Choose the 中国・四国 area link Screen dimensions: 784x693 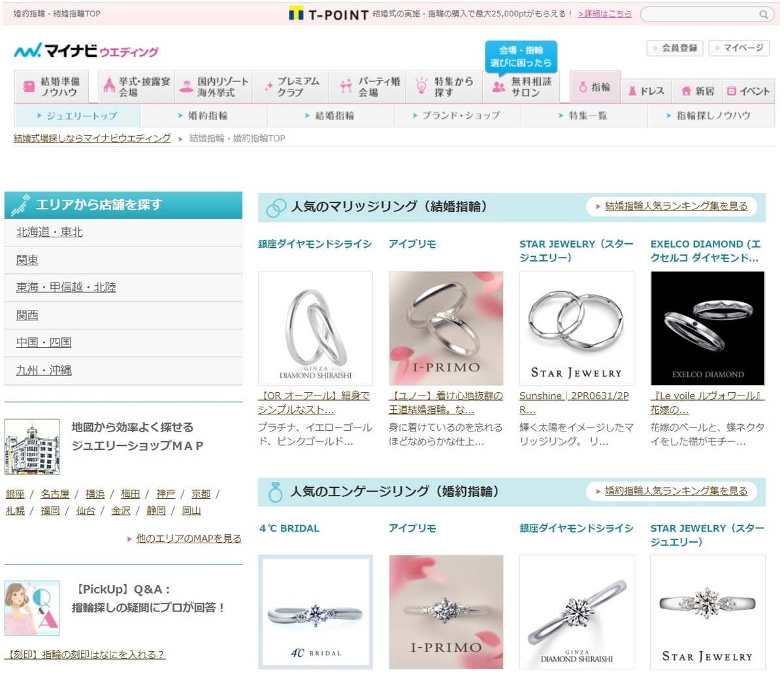tap(44, 343)
